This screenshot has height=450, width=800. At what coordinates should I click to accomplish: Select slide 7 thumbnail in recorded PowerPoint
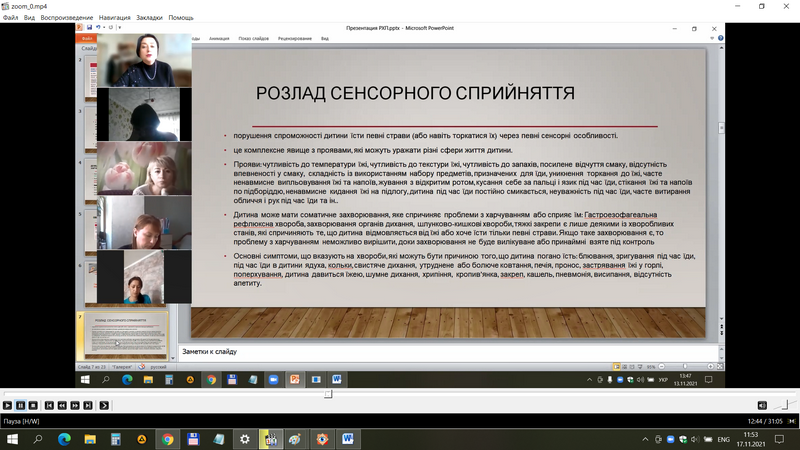(x=126, y=335)
